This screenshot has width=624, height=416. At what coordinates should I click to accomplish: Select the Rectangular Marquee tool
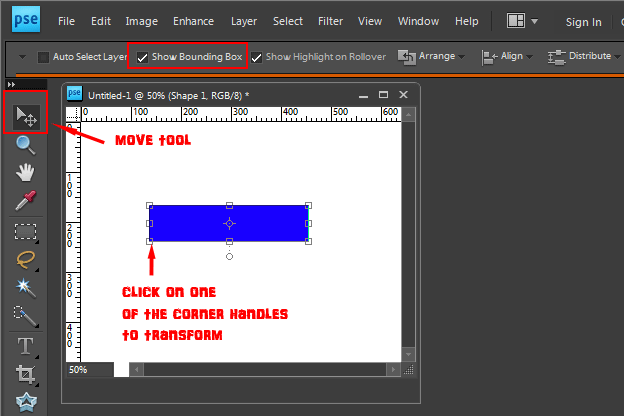25,232
